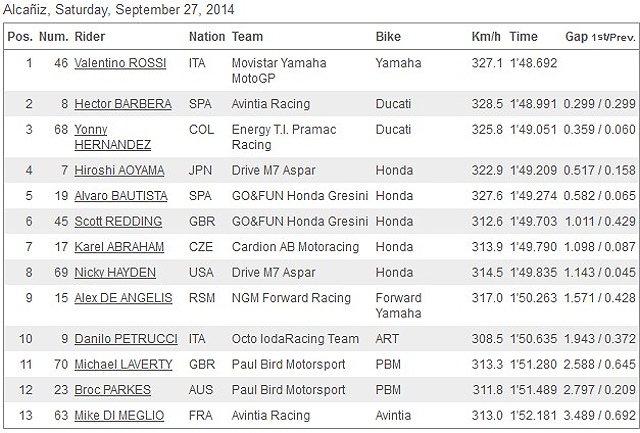Image resolution: width=640 pixels, height=433 pixels.
Task: Click the Pos. column header
Action: coord(20,37)
